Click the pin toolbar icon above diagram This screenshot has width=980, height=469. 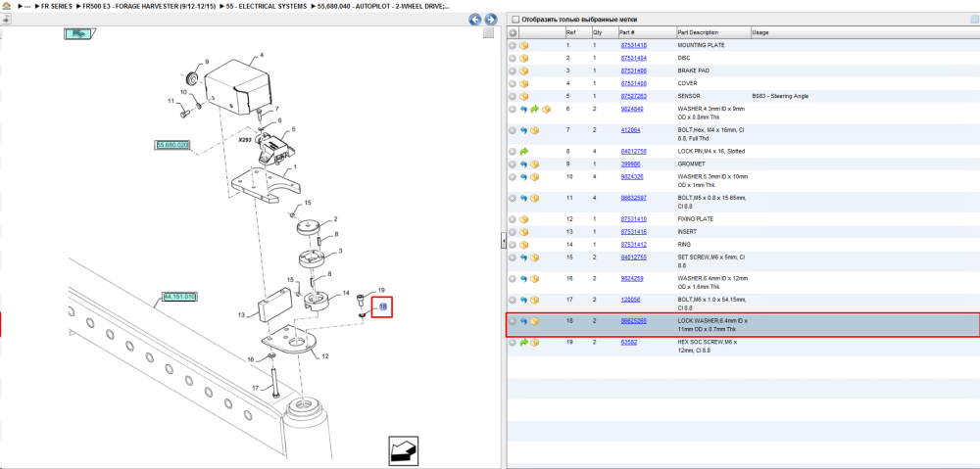pyautogui.click(x=5, y=20)
